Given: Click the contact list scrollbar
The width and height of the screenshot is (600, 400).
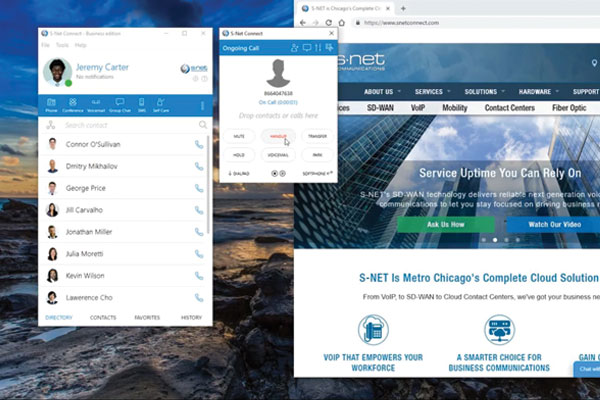Looking at the screenshot, I should point(209,184).
